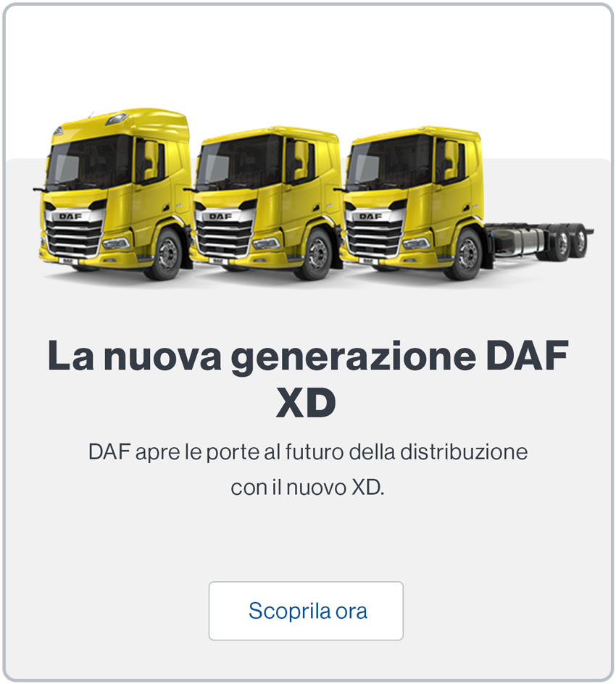This screenshot has width=616, height=684.
Task: Open the "La nuova generazione DAF XD" heading
Action: point(308,378)
